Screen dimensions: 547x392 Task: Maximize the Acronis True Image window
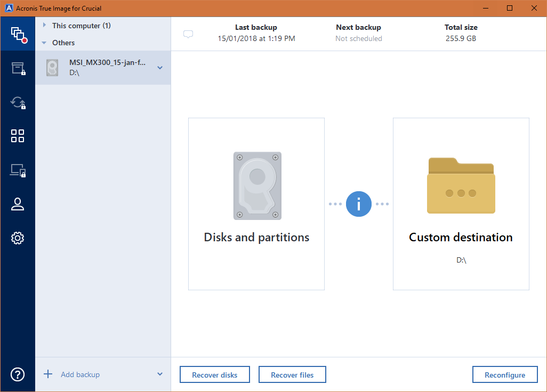pos(510,8)
